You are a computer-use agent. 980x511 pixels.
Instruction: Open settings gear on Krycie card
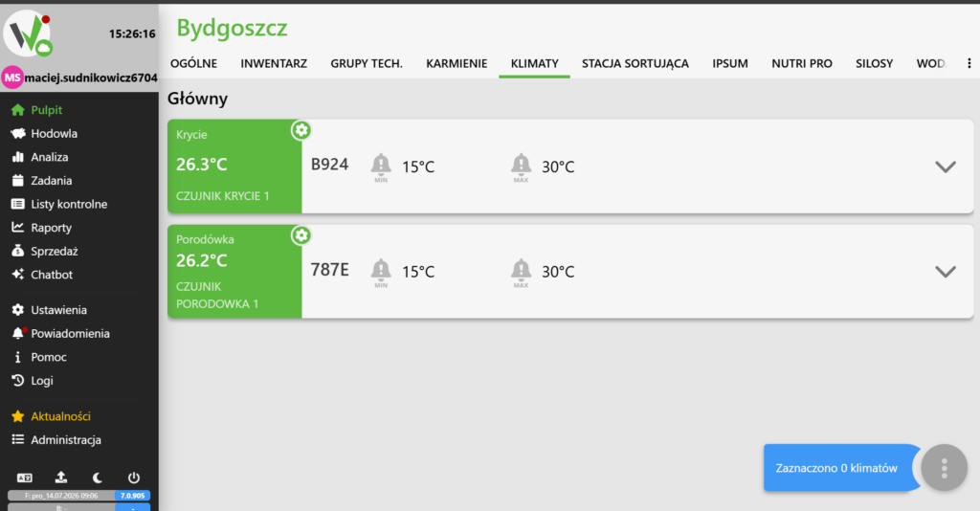pos(301,130)
